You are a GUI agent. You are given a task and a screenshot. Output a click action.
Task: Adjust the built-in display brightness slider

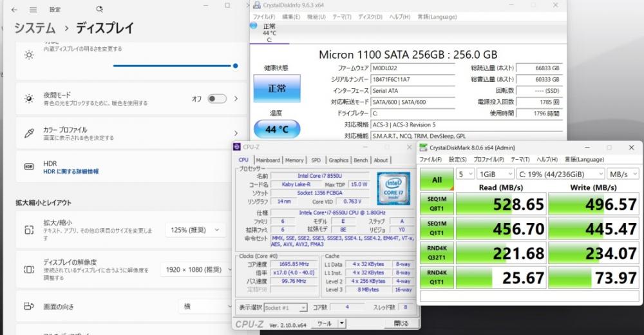[x=175, y=66]
